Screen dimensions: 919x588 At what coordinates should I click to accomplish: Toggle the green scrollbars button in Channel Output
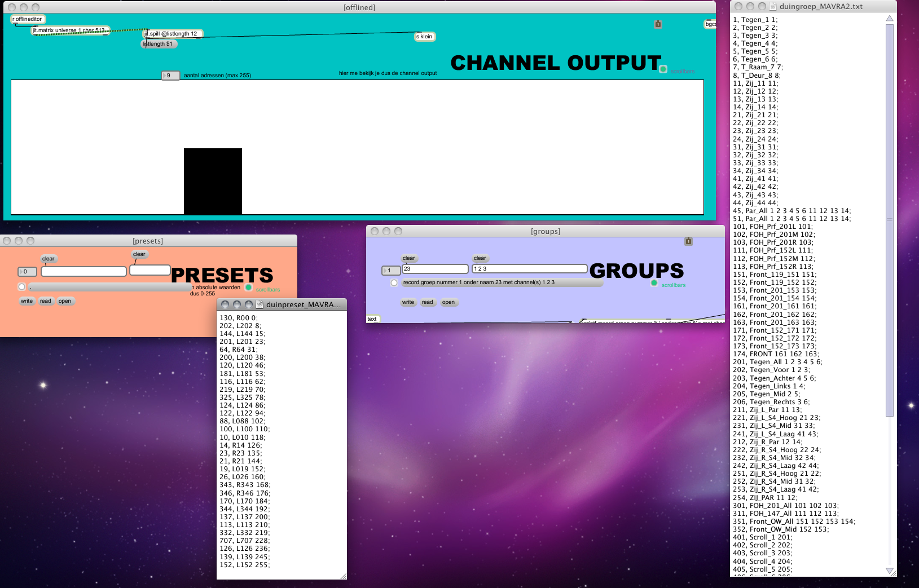click(663, 69)
